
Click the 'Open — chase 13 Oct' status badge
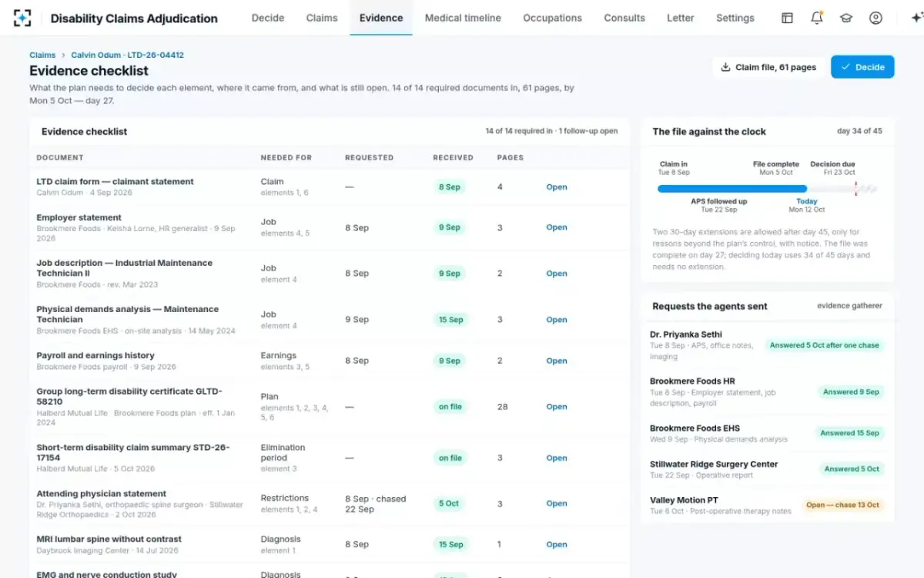[842, 506]
